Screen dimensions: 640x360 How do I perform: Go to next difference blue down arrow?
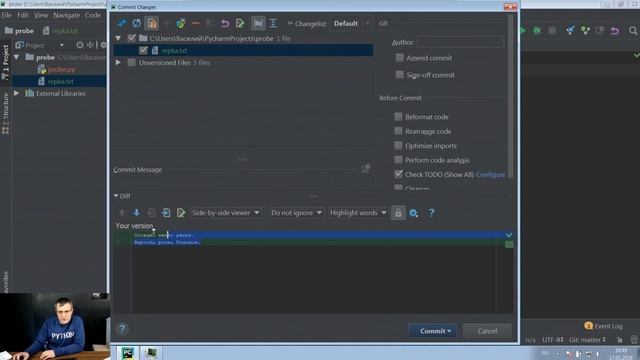pyautogui.click(x=136, y=213)
